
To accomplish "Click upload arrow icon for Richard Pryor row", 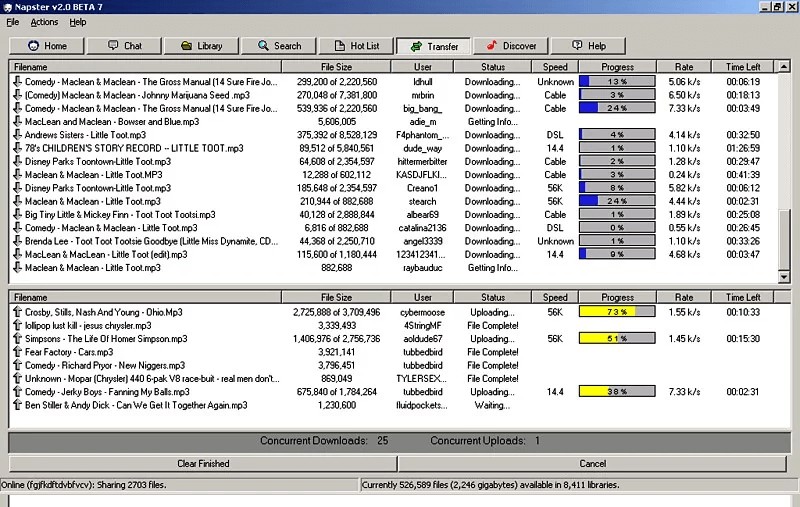I will [17, 365].
